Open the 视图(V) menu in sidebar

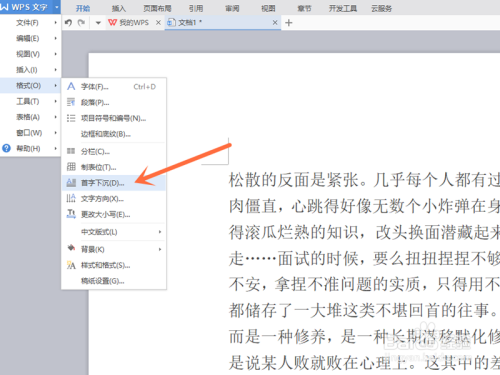click(x=30, y=54)
